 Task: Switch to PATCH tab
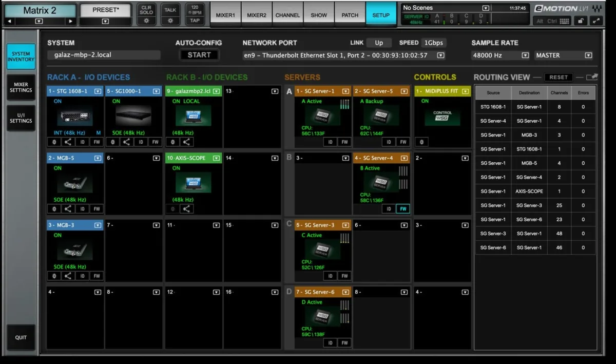coord(350,15)
